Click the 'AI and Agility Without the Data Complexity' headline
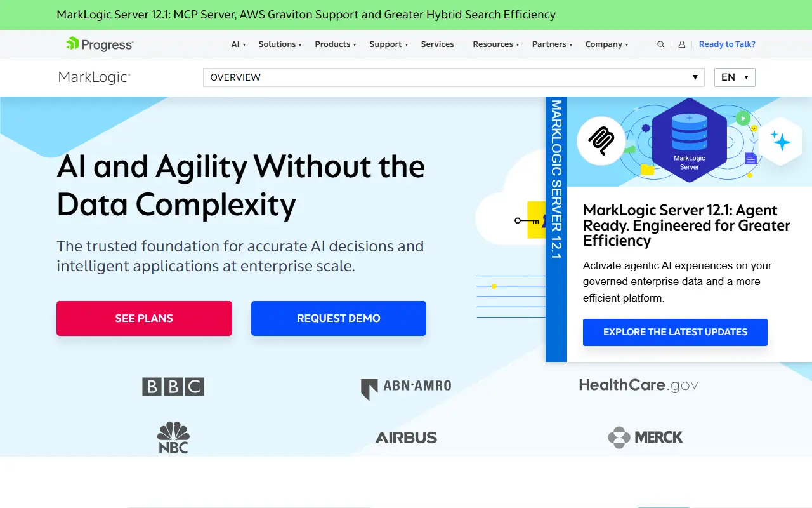The width and height of the screenshot is (812, 508). coord(240,185)
